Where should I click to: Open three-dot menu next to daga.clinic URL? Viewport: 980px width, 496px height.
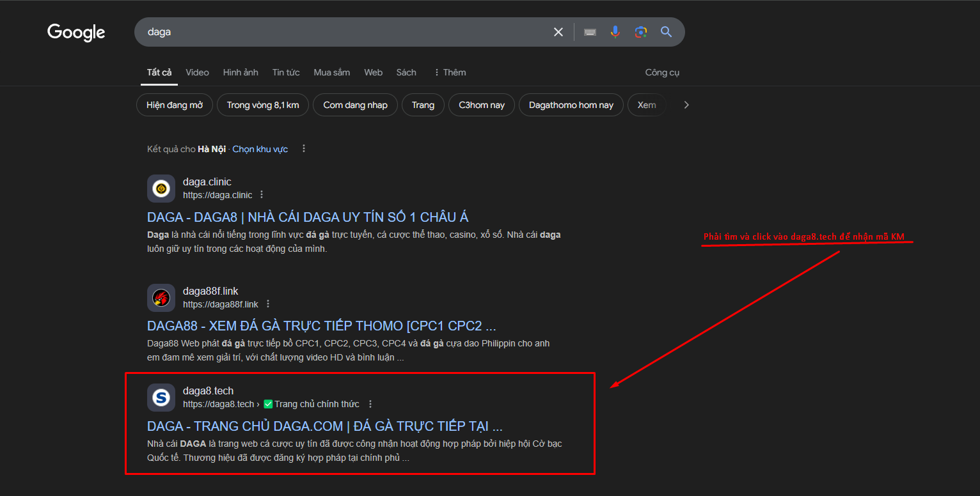[262, 195]
